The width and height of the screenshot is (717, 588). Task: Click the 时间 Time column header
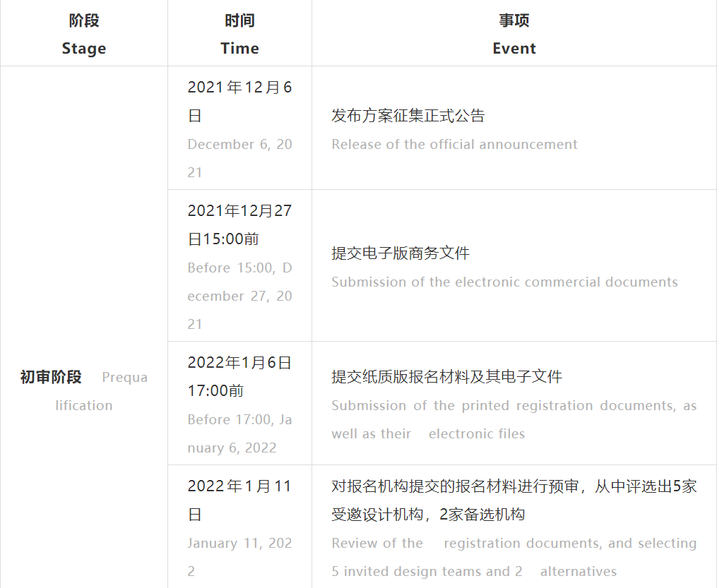click(x=239, y=34)
